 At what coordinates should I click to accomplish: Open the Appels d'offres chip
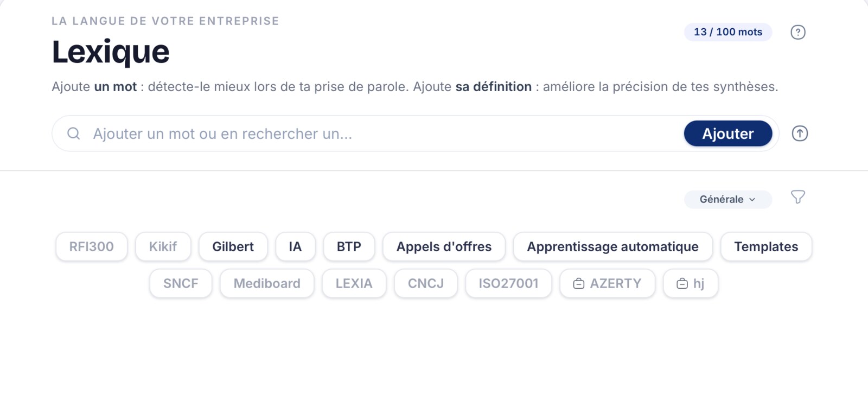click(444, 246)
